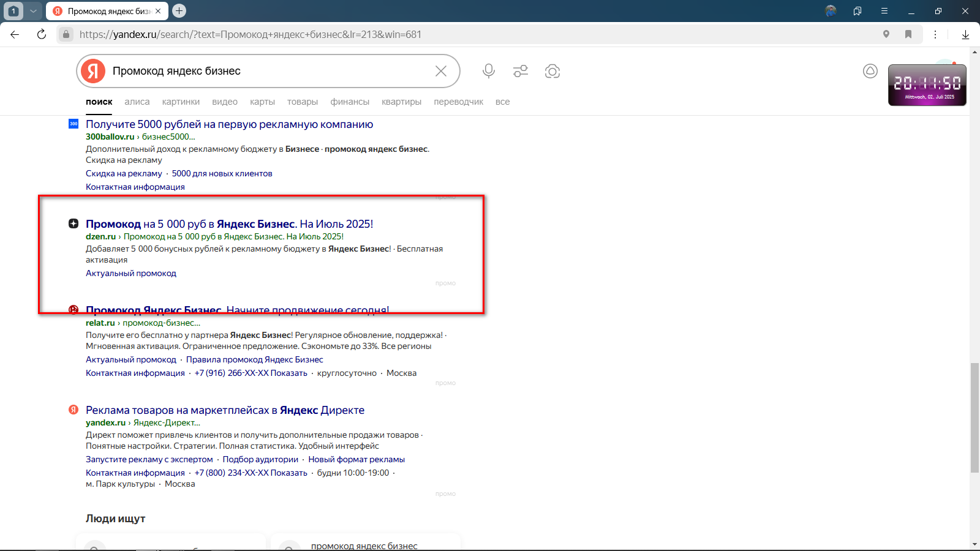
Task: Open relat.ru domain link
Action: (x=100, y=323)
